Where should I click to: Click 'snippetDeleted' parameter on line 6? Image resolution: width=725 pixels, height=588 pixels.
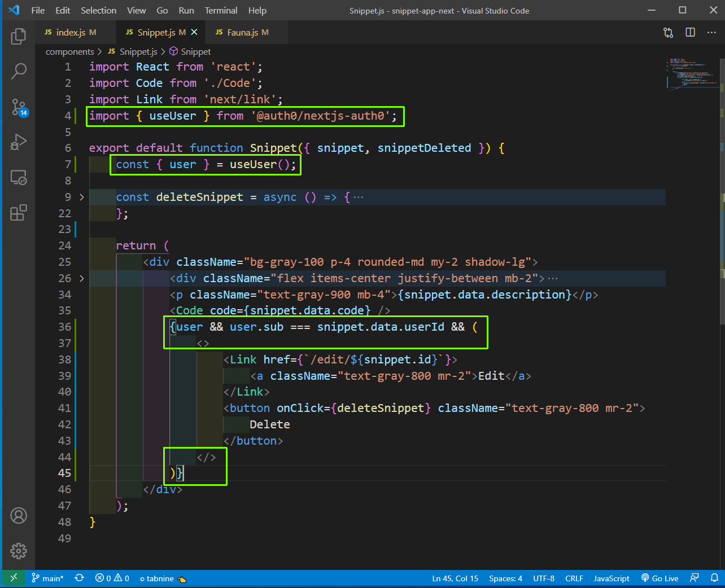[424, 148]
